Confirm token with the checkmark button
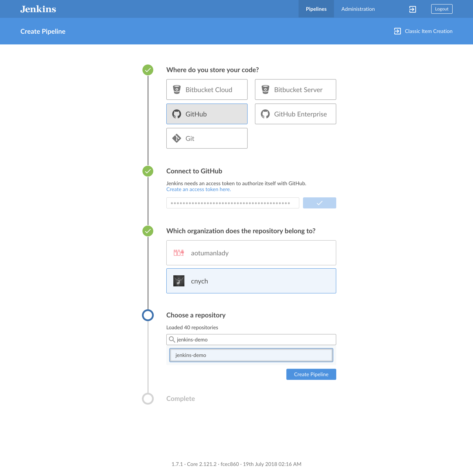 pyautogui.click(x=319, y=203)
